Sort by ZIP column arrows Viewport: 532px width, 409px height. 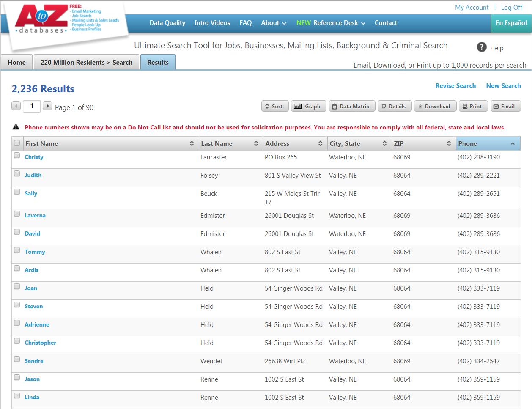coord(449,143)
